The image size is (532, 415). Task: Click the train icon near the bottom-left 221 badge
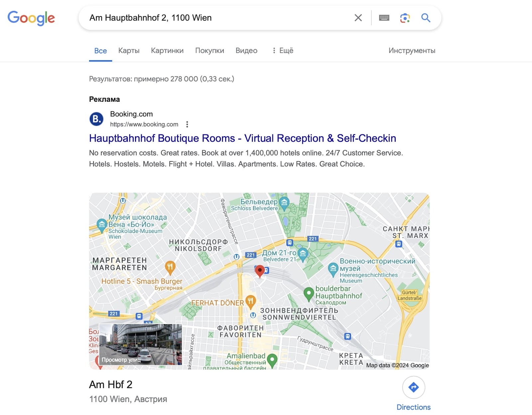139,316
